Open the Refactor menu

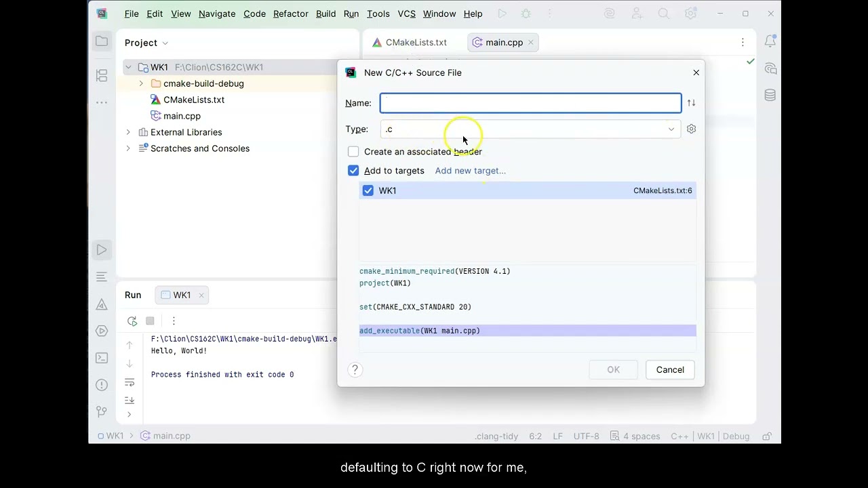(290, 14)
